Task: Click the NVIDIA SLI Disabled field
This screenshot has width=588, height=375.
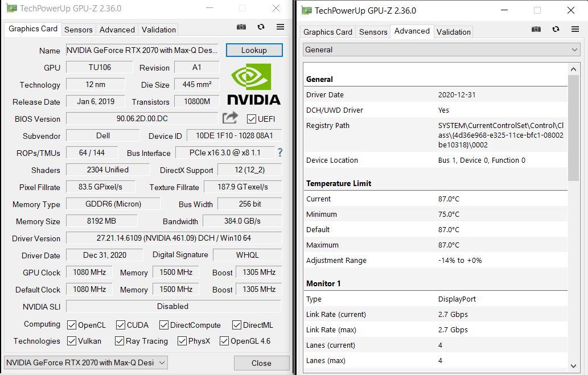Action: [x=173, y=306]
